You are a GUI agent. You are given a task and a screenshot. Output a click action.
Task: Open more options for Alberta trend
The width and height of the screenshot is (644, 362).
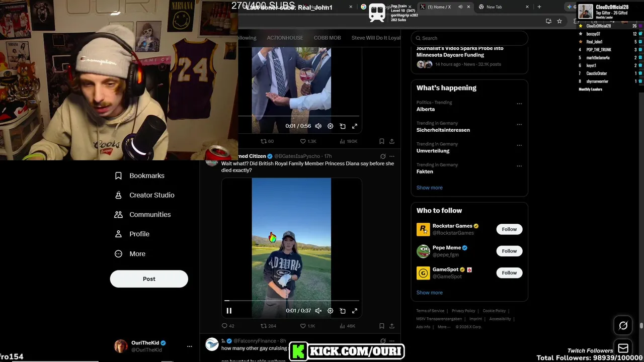519,104
